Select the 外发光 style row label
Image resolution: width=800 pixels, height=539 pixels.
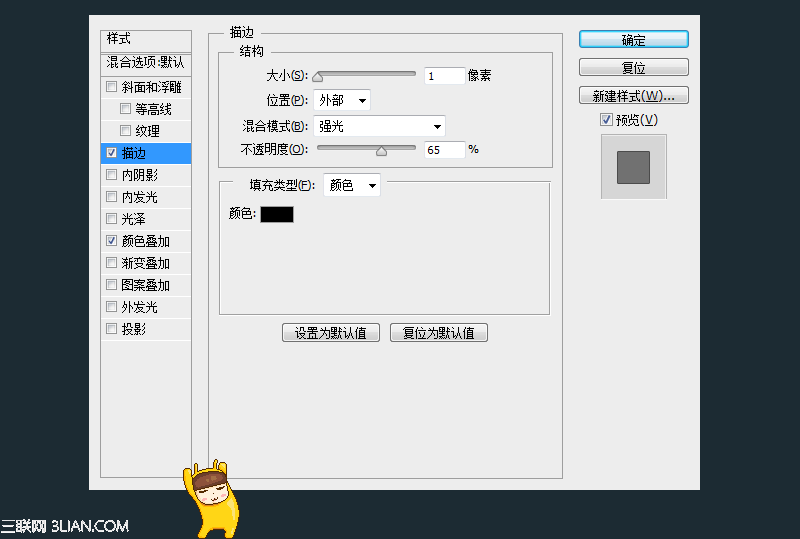(140, 307)
